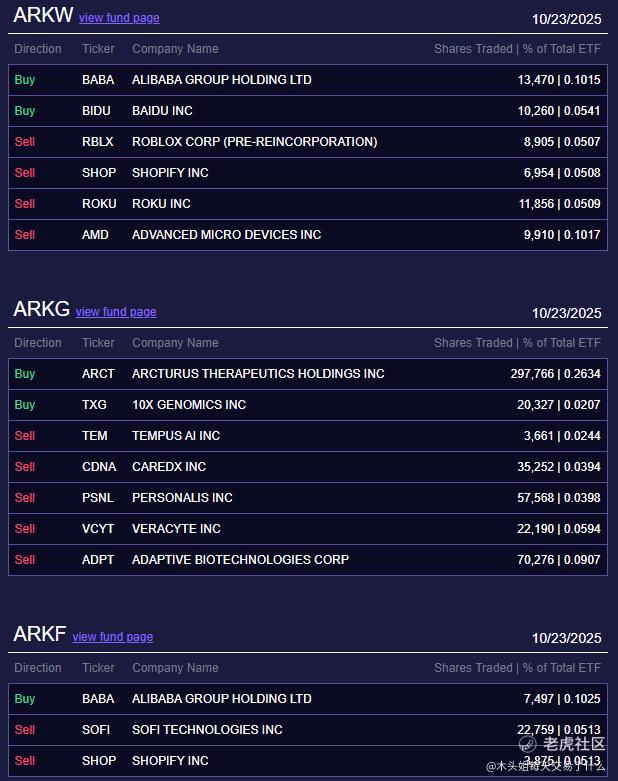Select the TEMPUS AI INC company name
This screenshot has width=618, height=781.
tap(176, 436)
